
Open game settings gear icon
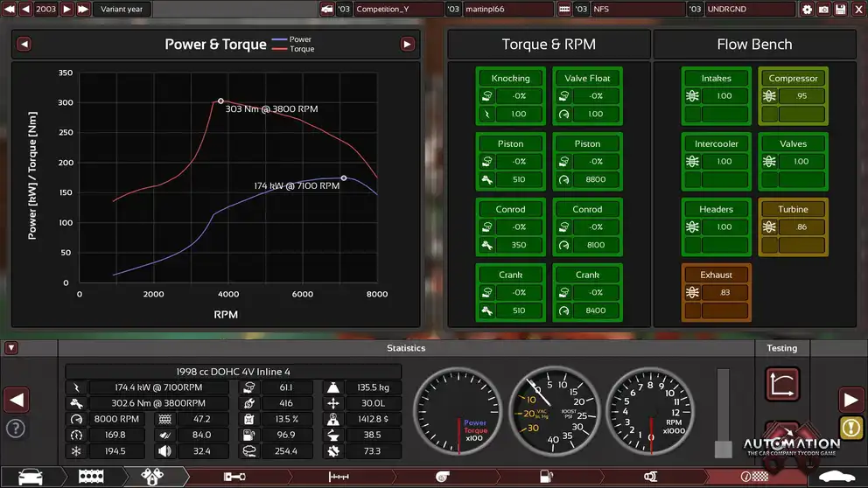tap(807, 9)
